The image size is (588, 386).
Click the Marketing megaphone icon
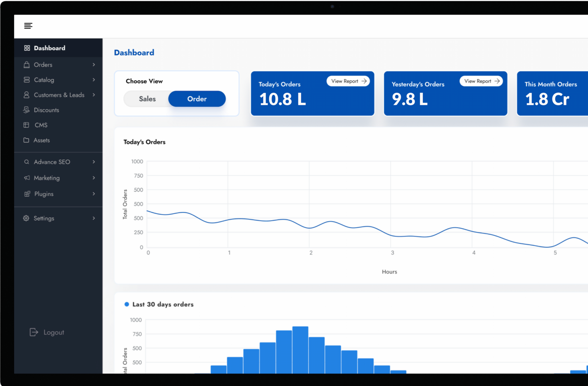click(x=27, y=178)
